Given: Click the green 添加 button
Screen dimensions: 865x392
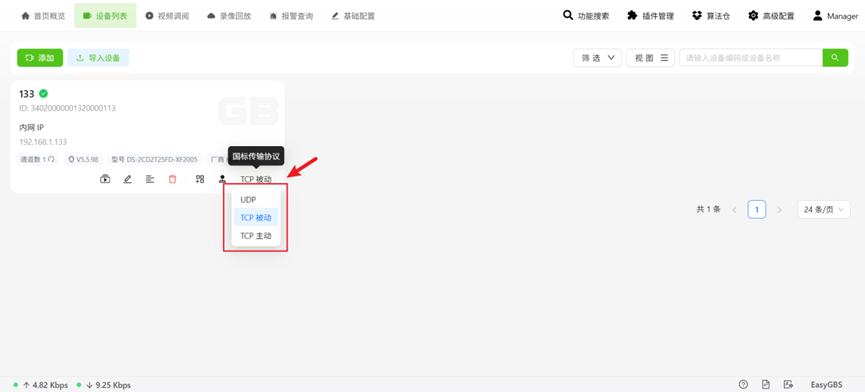Looking at the screenshot, I should pyautogui.click(x=40, y=58).
